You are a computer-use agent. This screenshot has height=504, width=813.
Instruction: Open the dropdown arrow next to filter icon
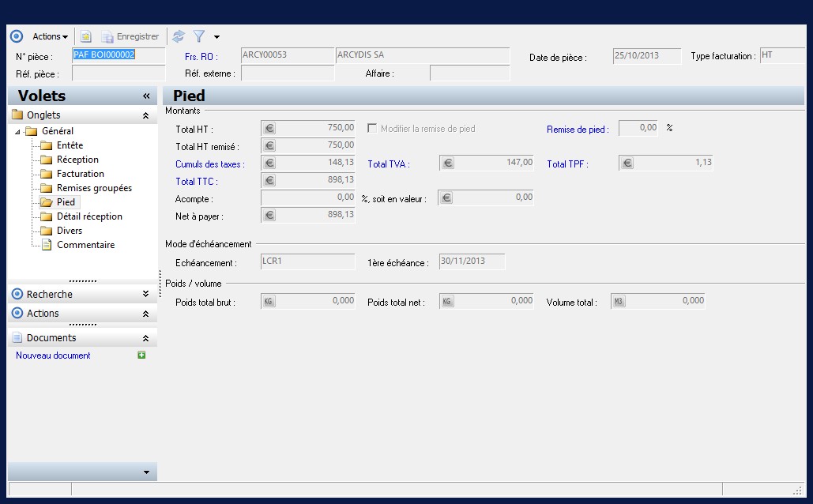216,37
